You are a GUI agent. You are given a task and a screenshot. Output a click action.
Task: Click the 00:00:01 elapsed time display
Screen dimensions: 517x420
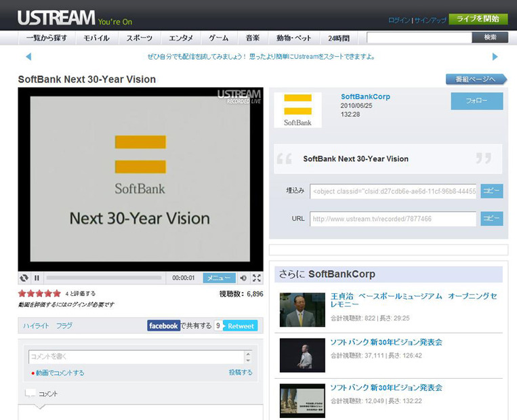[x=184, y=278]
